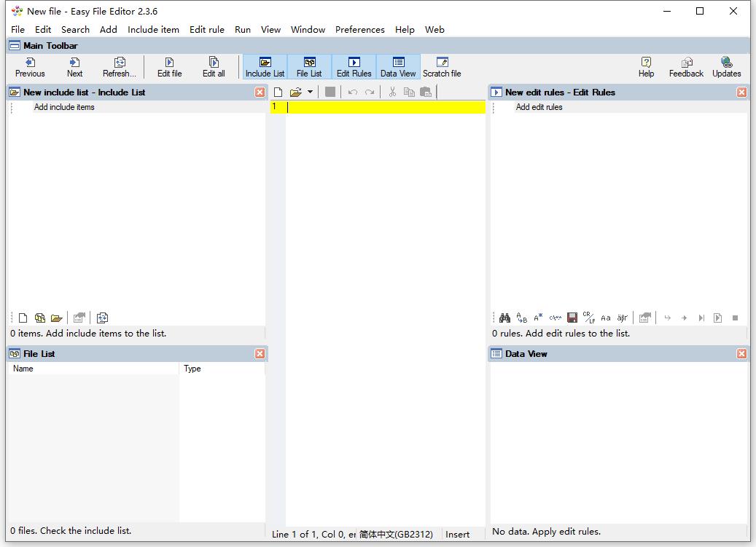Click the gray stop square in the editor toolbar

click(330, 92)
